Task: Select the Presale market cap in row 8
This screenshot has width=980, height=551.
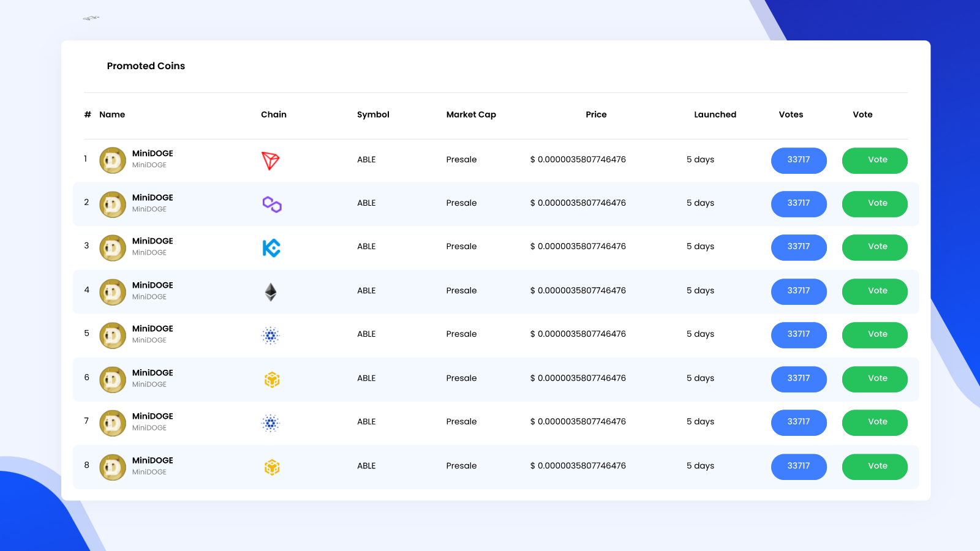Action: click(x=461, y=466)
